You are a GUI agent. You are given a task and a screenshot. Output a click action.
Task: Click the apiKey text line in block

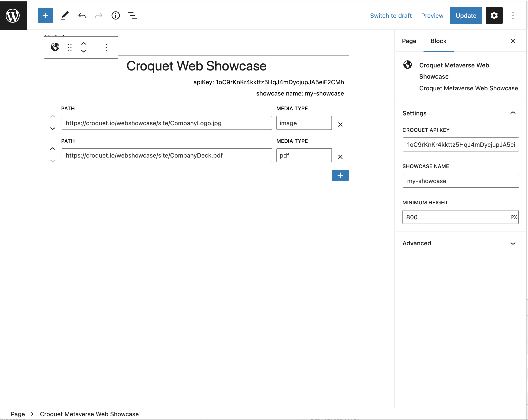269,82
